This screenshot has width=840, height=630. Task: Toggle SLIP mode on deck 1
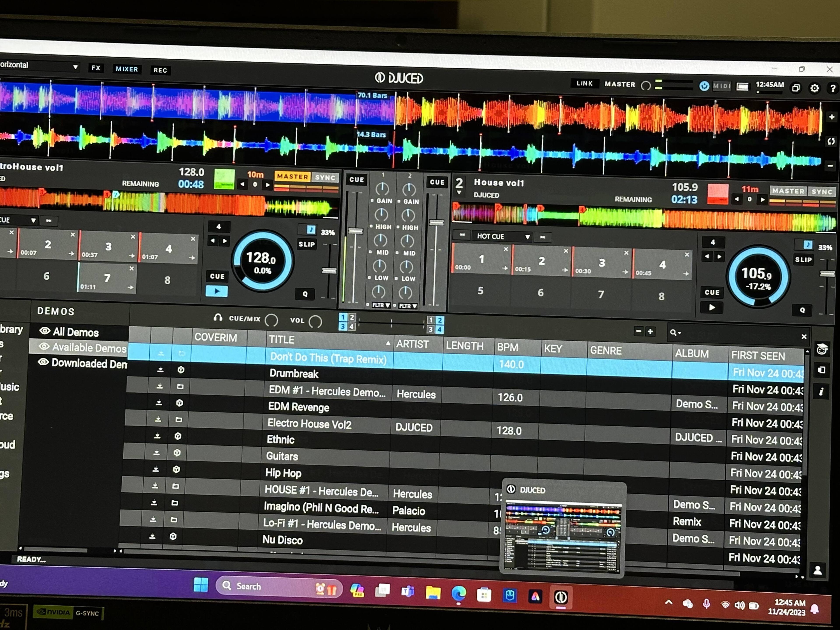[306, 245]
